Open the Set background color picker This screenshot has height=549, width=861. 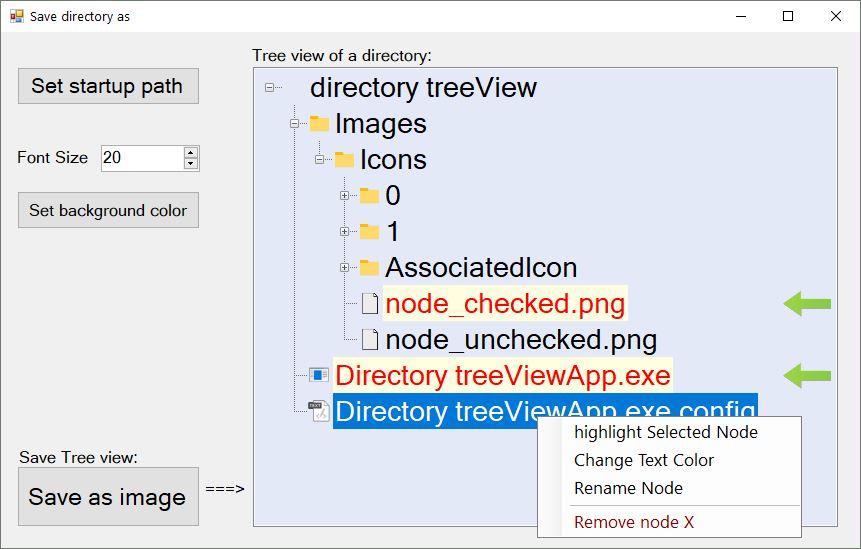(108, 210)
